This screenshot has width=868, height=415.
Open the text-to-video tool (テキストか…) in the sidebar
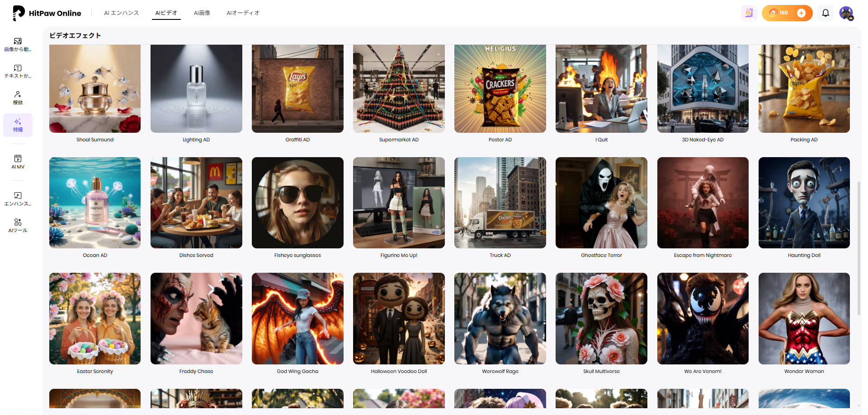point(18,71)
